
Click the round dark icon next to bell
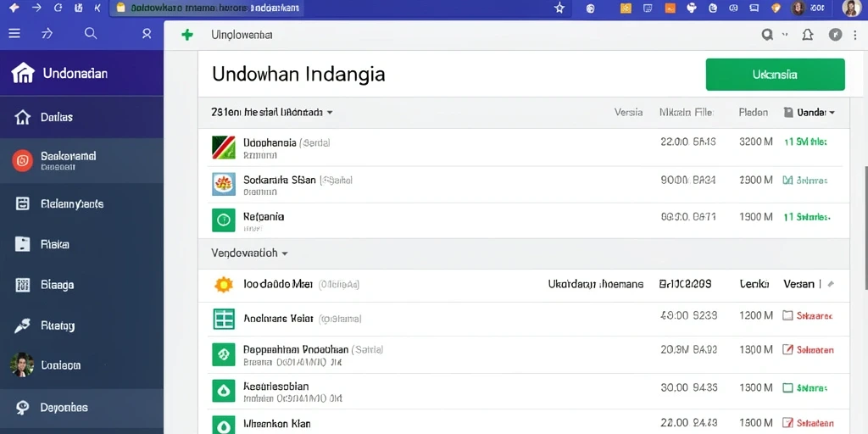(835, 35)
